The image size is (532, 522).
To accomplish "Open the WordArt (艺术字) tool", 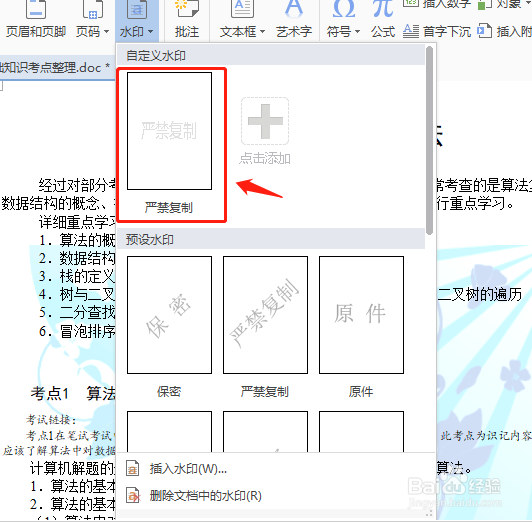I will [294, 19].
